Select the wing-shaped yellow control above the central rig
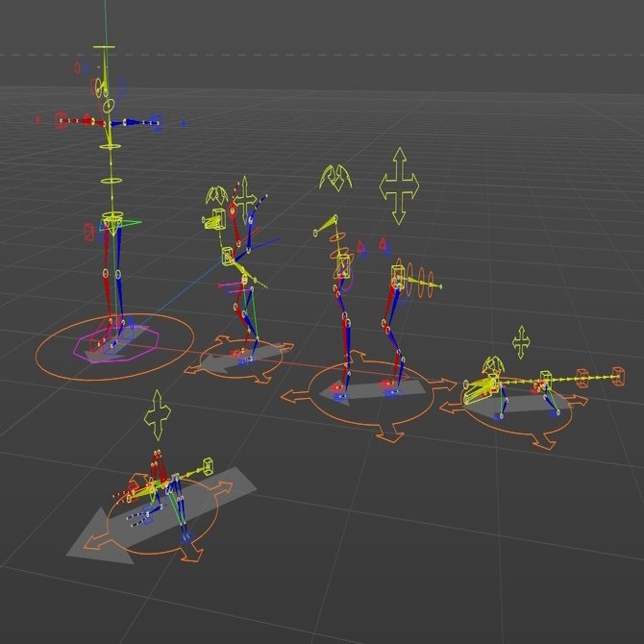This screenshot has width=644, height=644. pos(335,178)
